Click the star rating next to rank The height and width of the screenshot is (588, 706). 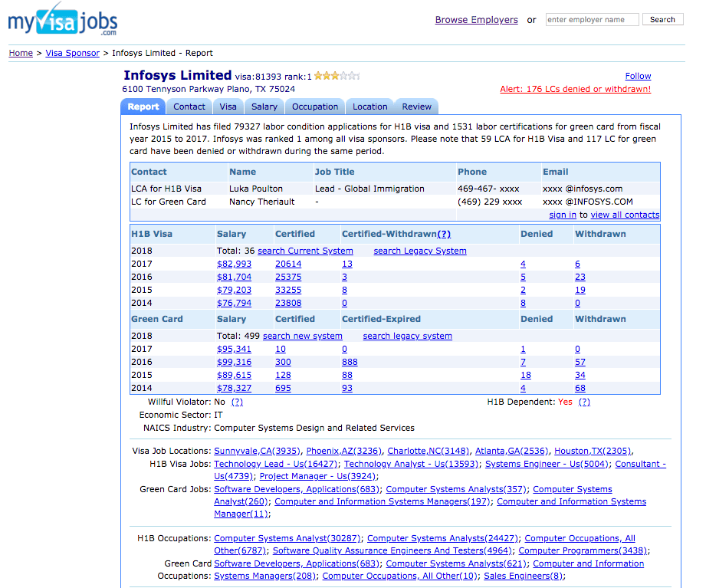click(337, 76)
